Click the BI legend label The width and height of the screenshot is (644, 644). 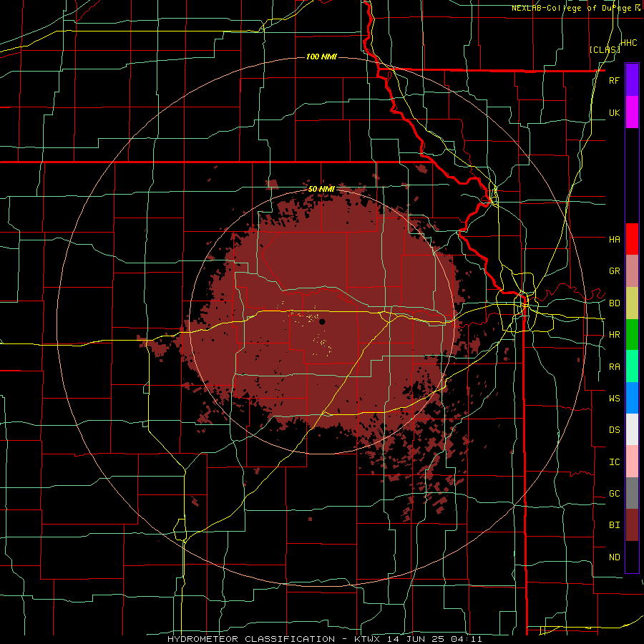[x=614, y=525]
